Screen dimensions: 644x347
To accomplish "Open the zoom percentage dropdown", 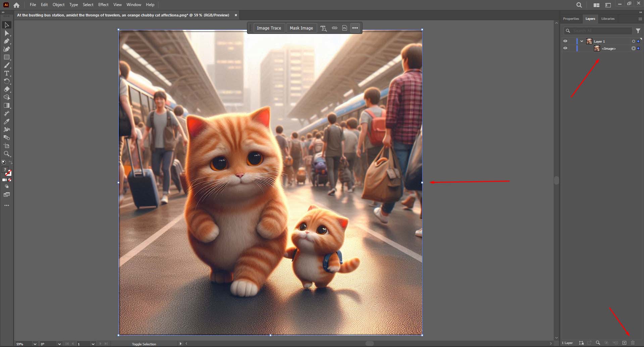I will coord(35,344).
